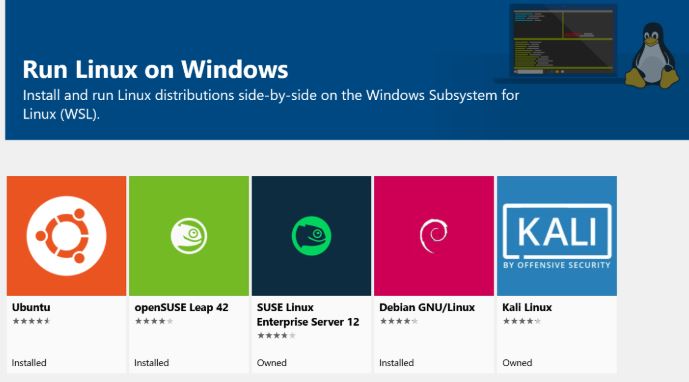Click the terminal laptop banner illustration
This screenshot has height=382, width=689.
click(x=562, y=43)
